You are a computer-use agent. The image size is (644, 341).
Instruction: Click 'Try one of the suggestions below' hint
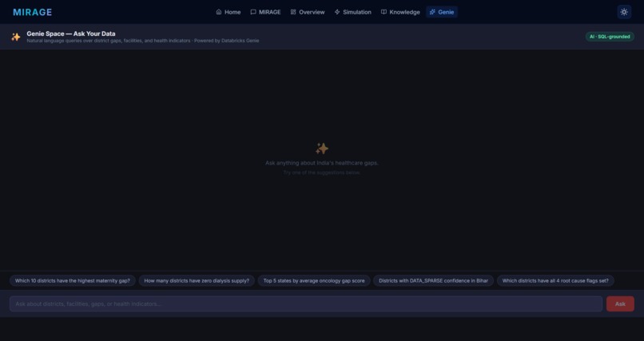click(x=321, y=172)
